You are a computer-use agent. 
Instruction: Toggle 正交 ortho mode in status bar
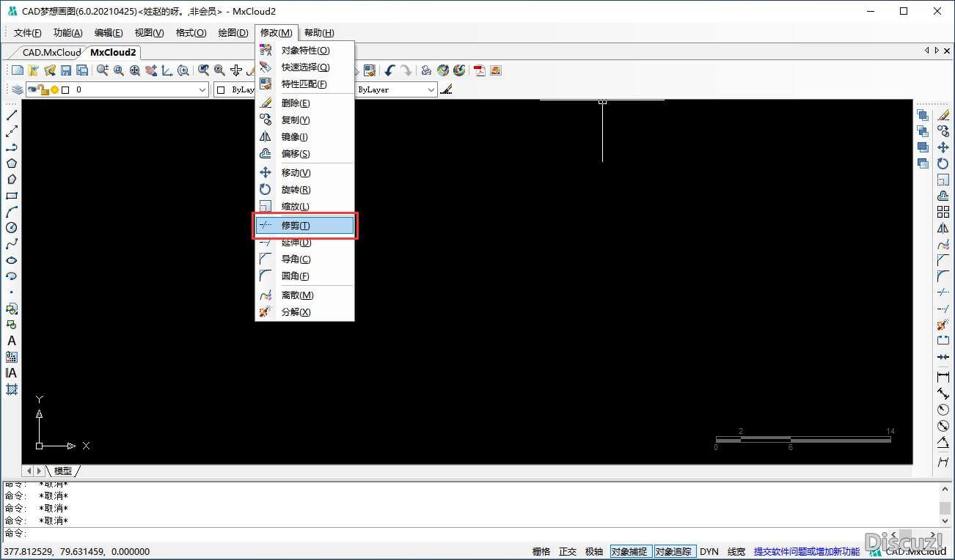[x=568, y=552]
